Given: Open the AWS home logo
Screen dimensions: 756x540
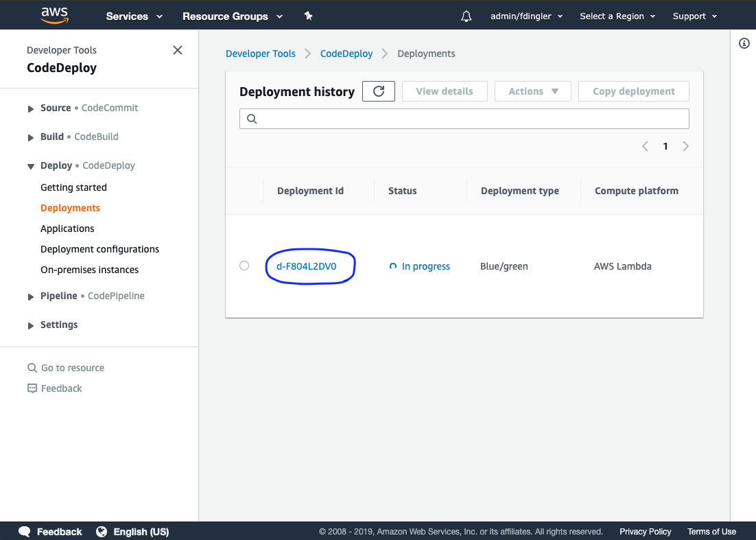Looking at the screenshot, I should [54, 15].
